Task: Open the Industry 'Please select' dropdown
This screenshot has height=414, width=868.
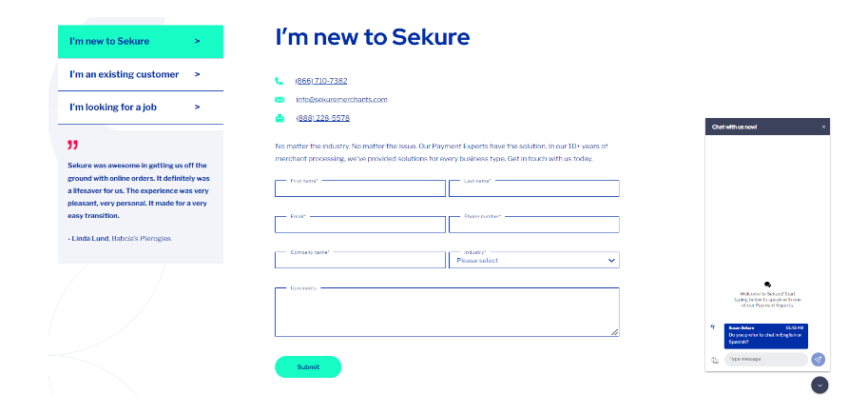Action: (533, 260)
